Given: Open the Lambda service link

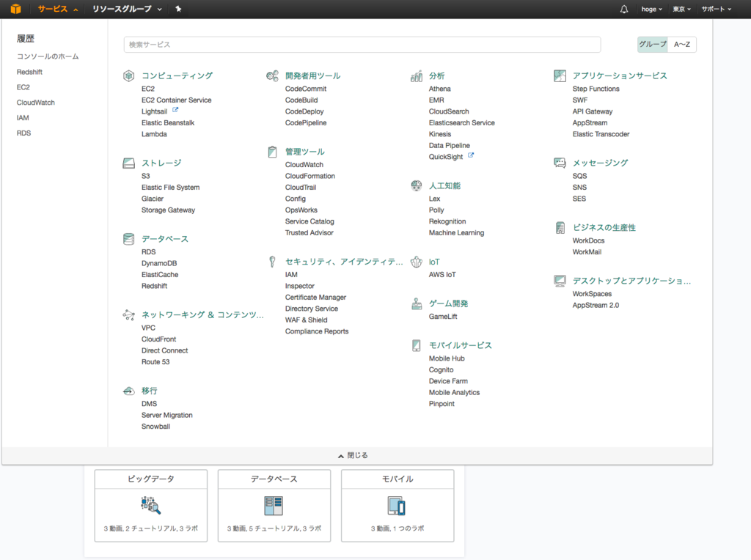Looking at the screenshot, I should pyautogui.click(x=154, y=134).
